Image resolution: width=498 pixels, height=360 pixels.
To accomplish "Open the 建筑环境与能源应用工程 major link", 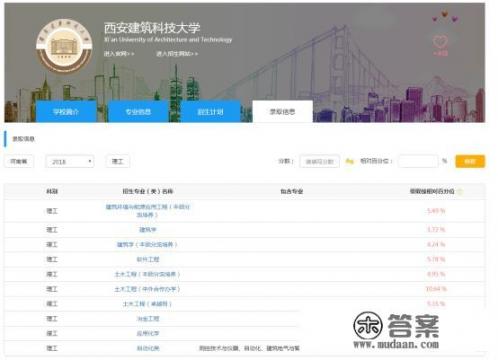I will (x=148, y=211).
